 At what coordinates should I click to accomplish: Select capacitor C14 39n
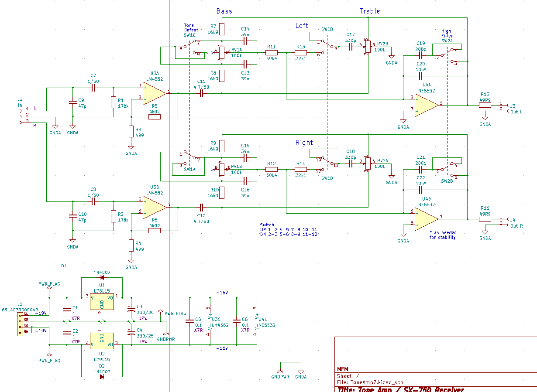tap(245, 41)
